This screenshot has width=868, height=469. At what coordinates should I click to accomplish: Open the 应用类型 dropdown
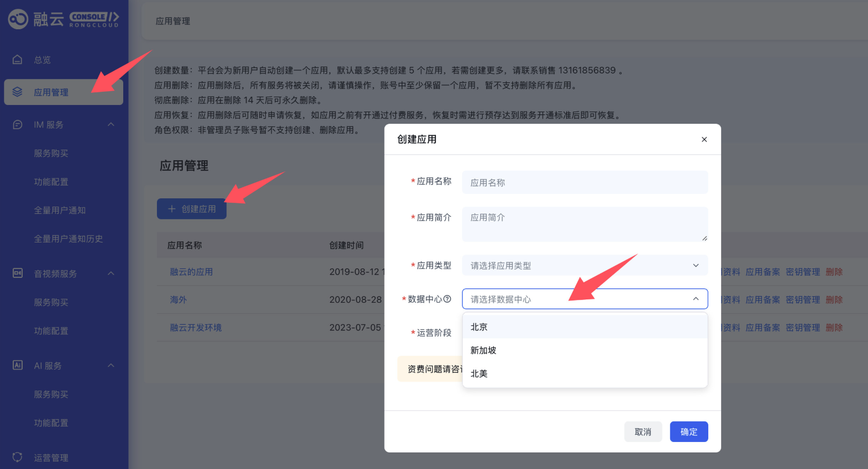point(585,266)
